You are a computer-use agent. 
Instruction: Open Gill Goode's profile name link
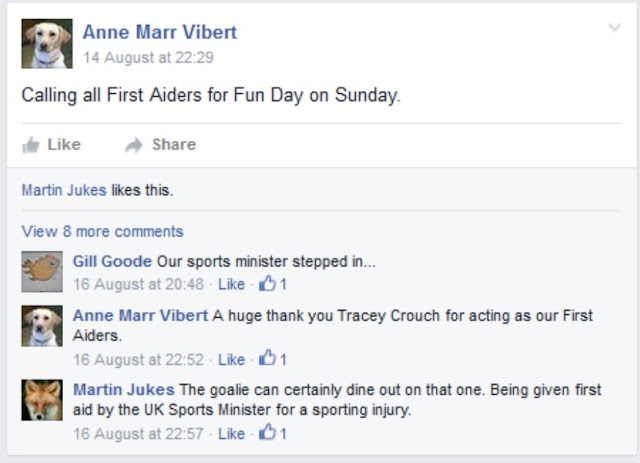point(112,261)
